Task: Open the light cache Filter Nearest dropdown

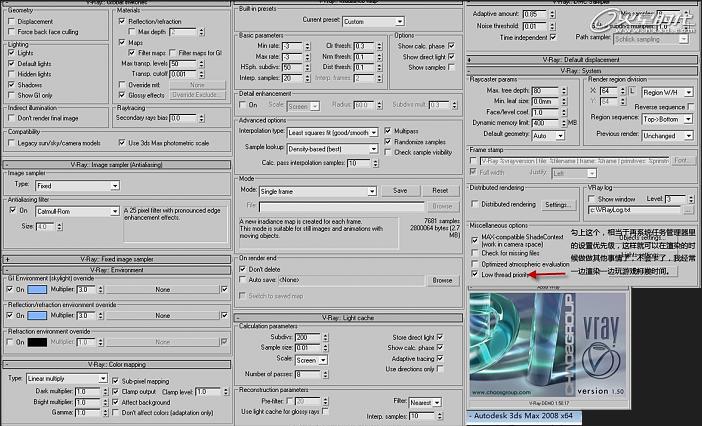Action: [425, 403]
